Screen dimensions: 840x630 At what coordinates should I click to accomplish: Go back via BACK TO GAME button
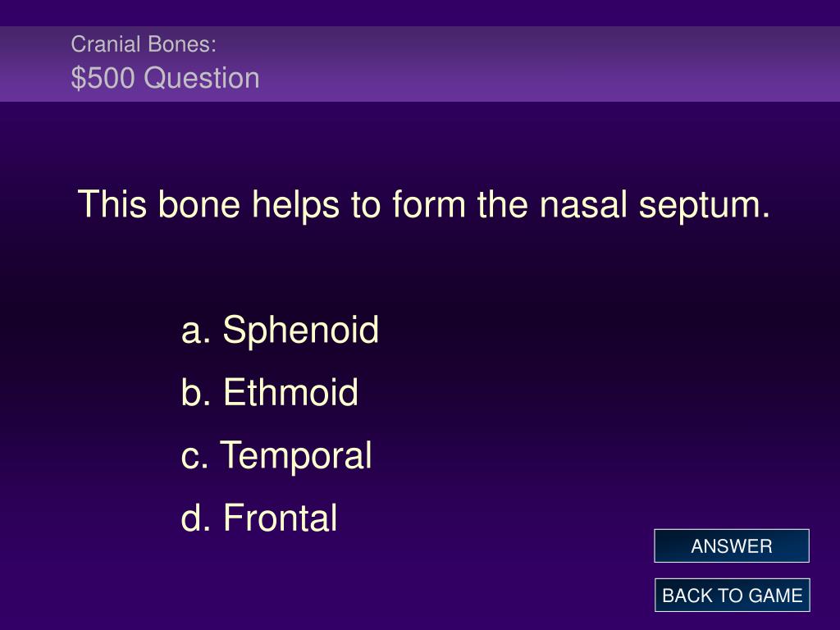pos(732,596)
